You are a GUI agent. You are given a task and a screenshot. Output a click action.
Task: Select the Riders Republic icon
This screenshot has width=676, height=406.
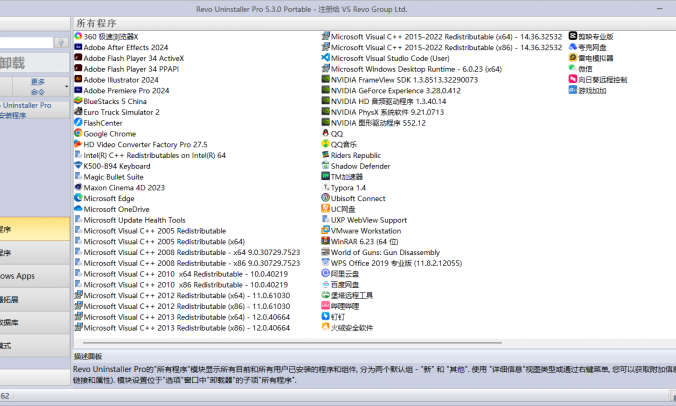tap(325, 155)
